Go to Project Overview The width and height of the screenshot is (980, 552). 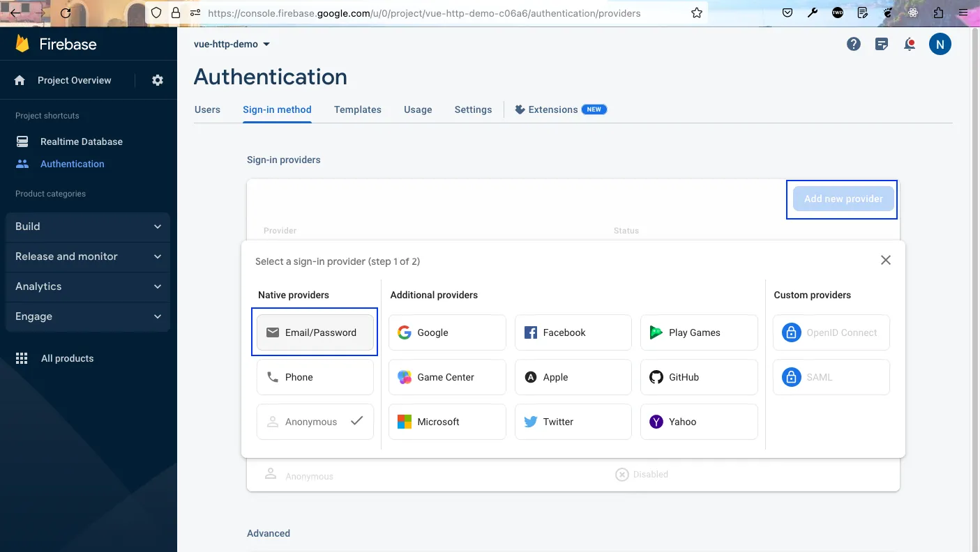(x=74, y=80)
